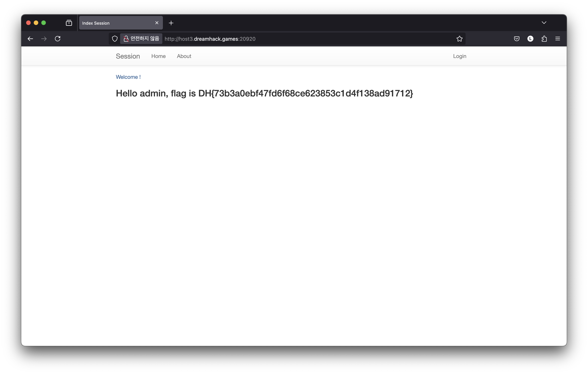Expand the list all tabs chevron
The image size is (588, 374).
pyautogui.click(x=544, y=23)
